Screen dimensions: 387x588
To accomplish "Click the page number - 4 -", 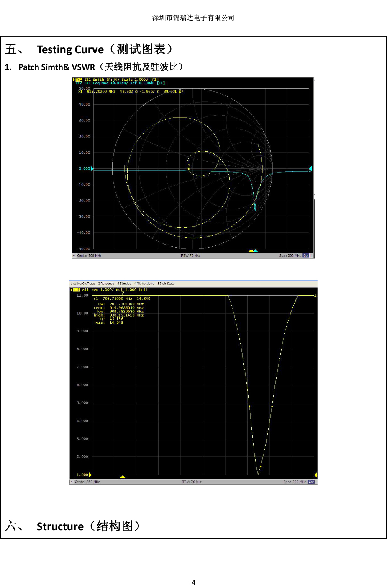I will (193, 583).
